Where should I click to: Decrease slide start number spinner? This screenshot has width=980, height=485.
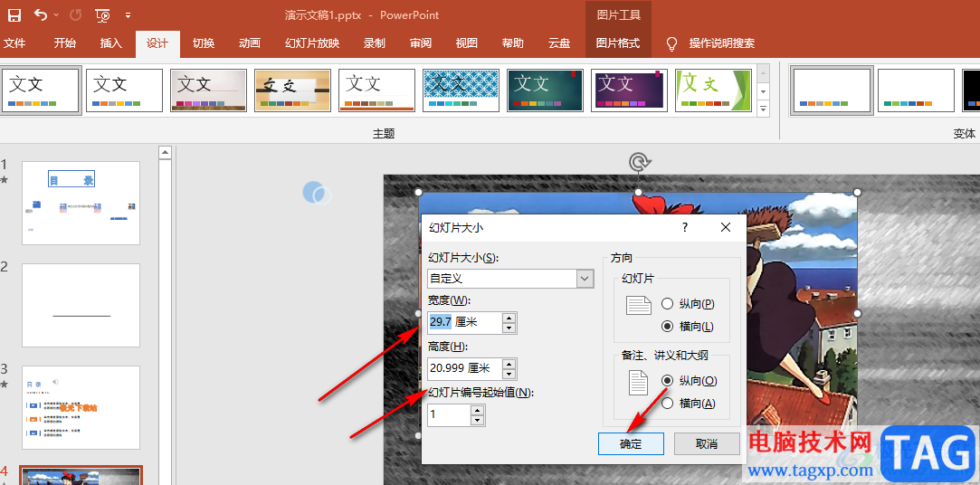click(x=478, y=420)
